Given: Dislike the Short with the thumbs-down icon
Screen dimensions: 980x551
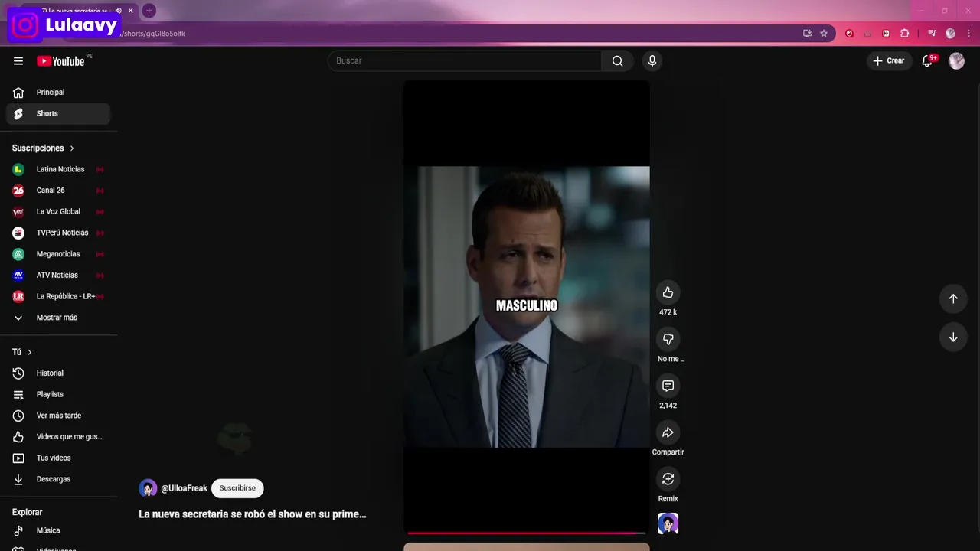Looking at the screenshot, I should (x=668, y=339).
